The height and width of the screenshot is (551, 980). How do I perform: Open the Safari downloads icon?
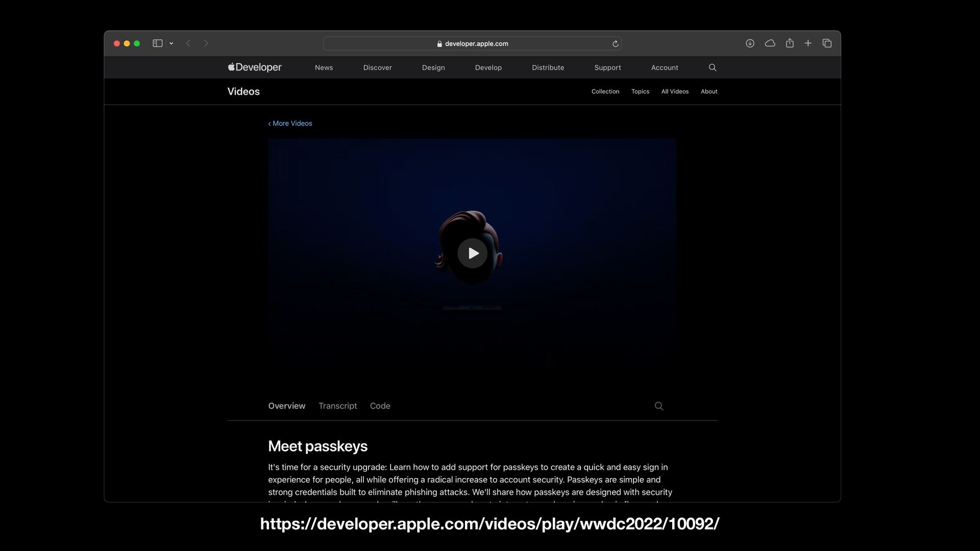coord(750,43)
